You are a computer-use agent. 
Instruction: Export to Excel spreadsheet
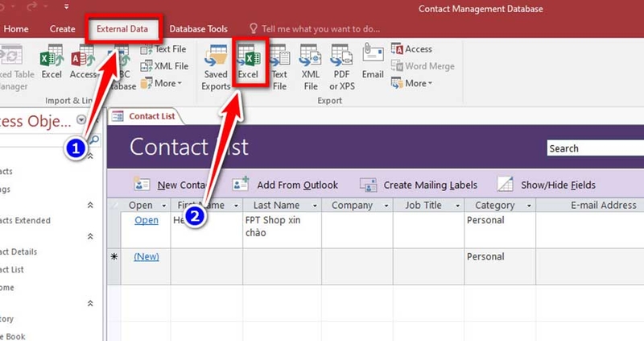(x=248, y=62)
